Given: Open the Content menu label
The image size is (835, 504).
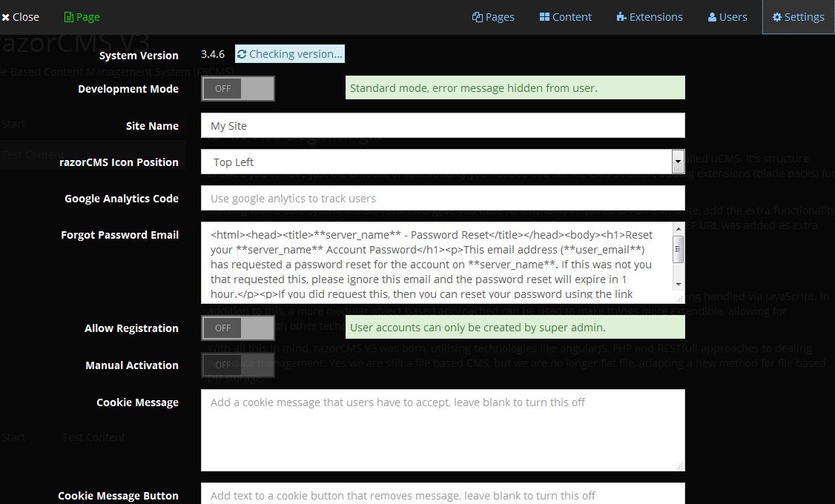Looking at the screenshot, I should coord(572,17).
